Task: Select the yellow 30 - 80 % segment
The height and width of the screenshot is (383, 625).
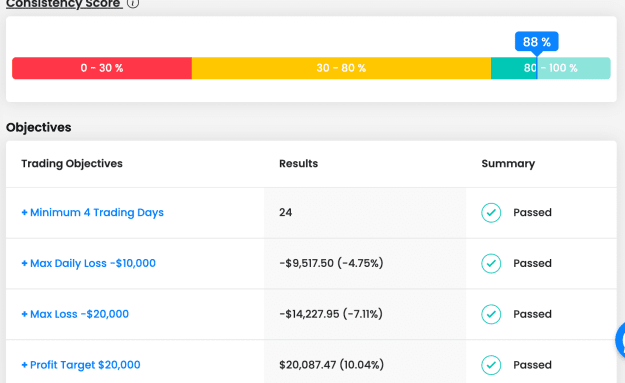Action: tap(341, 68)
